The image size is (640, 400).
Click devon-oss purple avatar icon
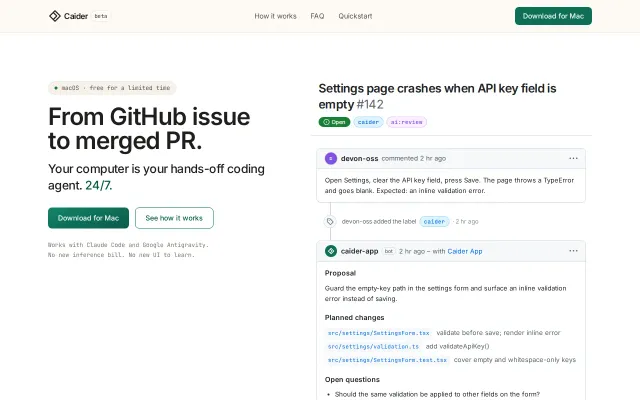331,158
